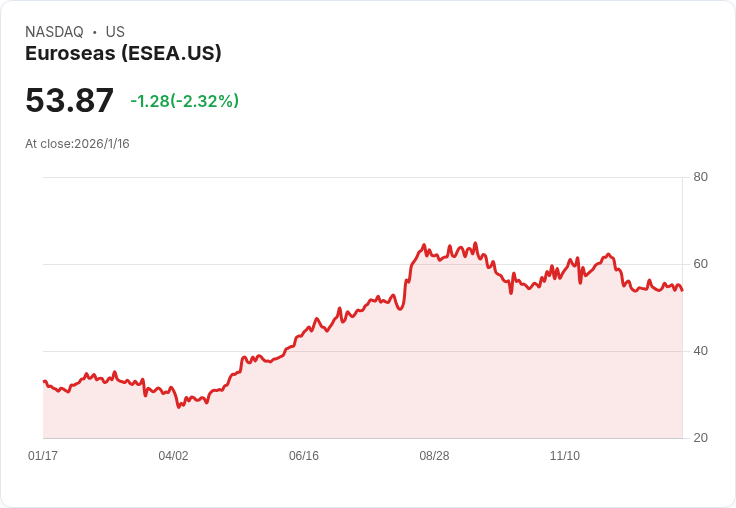Image resolution: width=736 pixels, height=508 pixels.
Task: Click the 53.87 closing price
Action: tap(70, 101)
